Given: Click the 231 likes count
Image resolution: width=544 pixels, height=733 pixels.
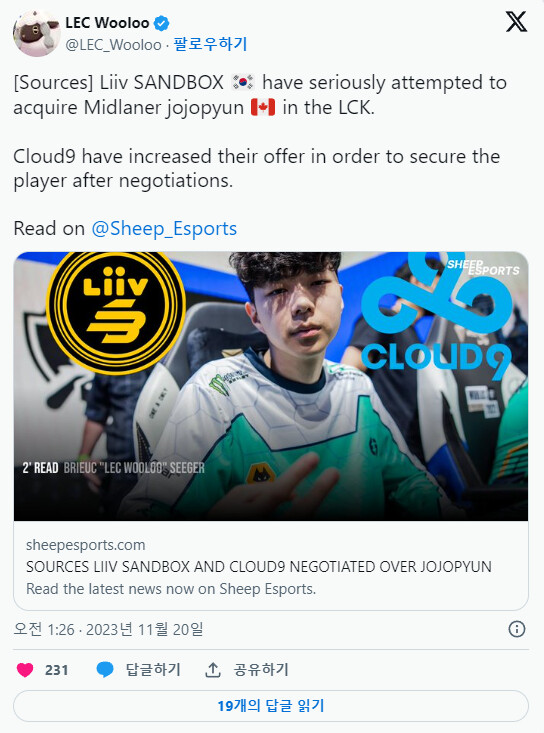Looking at the screenshot, I should tap(57, 670).
